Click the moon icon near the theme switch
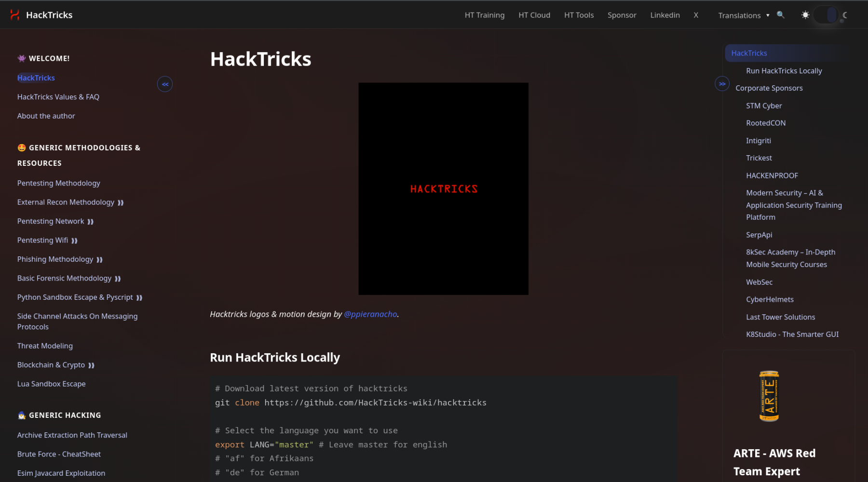This screenshot has width=868, height=482. 845,15
